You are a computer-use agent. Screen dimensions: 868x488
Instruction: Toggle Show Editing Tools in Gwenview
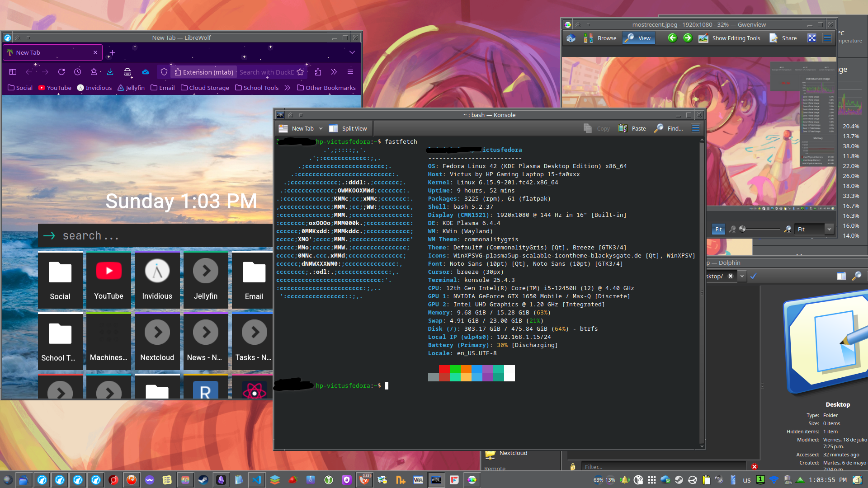(x=730, y=38)
